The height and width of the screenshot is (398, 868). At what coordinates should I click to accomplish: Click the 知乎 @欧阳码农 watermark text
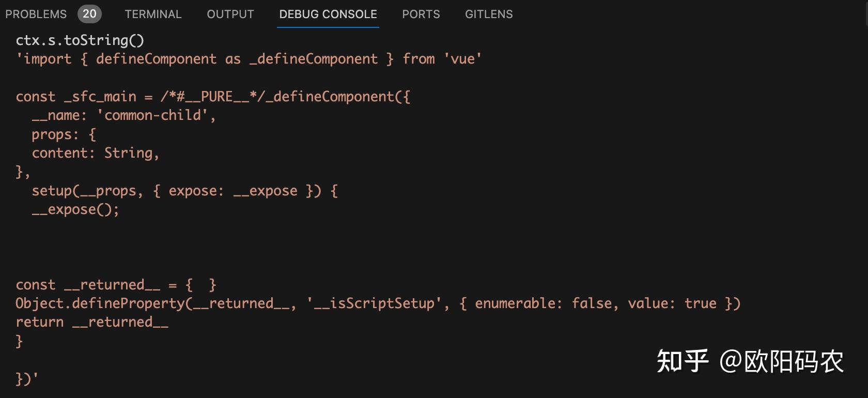pos(750,361)
